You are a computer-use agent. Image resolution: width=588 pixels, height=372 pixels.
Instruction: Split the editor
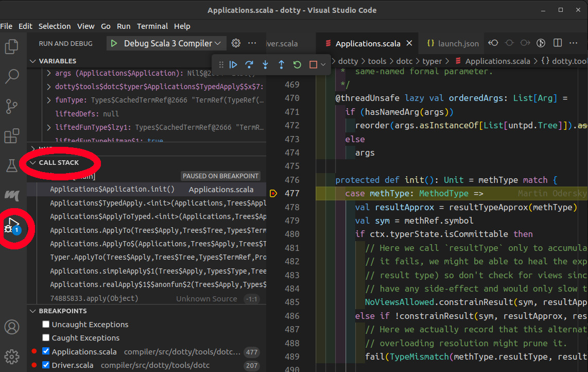pos(557,43)
